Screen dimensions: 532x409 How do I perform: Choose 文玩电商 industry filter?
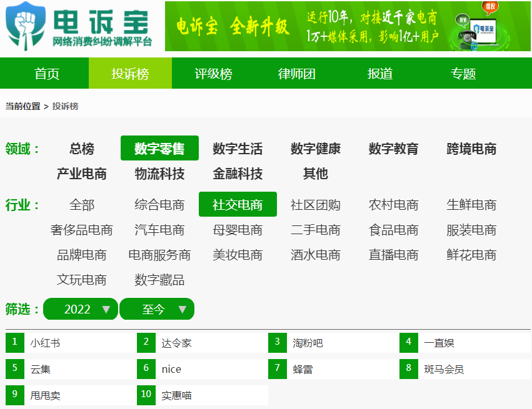[82, 280]
